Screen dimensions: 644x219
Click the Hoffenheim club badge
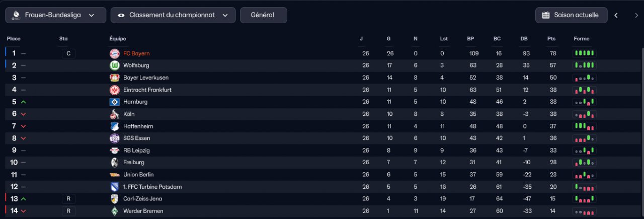(x=114, y=126)
